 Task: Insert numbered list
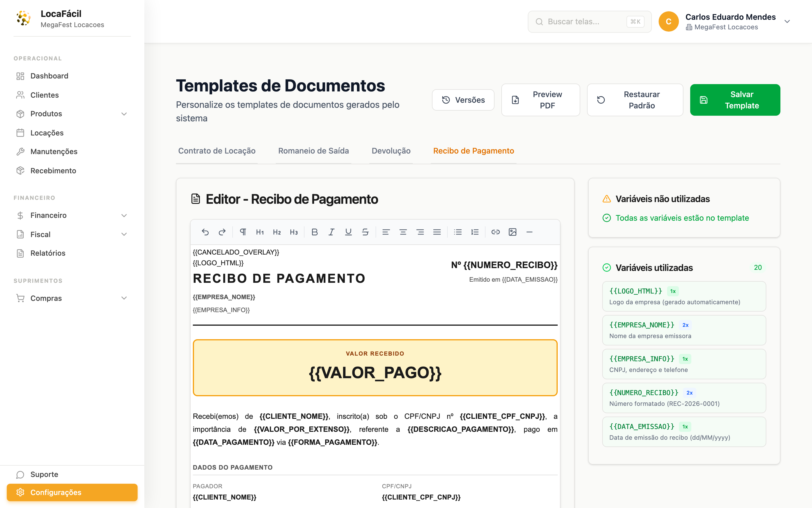click(475, 232)
